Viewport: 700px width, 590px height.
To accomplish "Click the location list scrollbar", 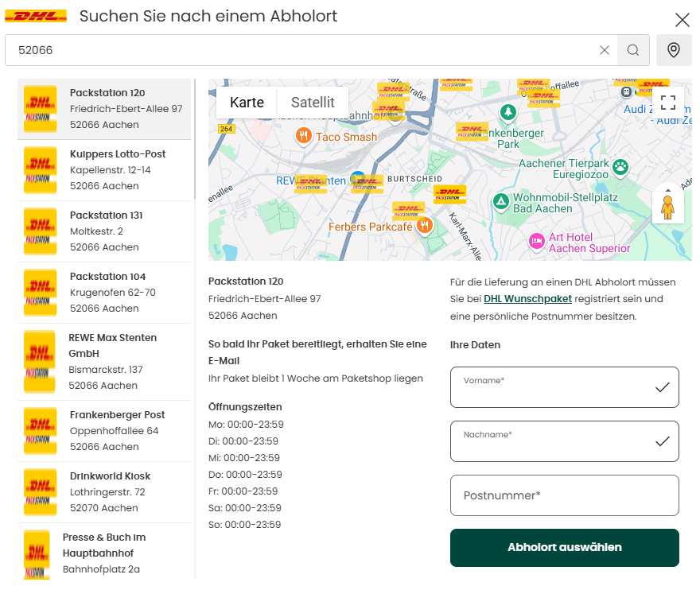I will pyautogui.click(x=195, y=140).
